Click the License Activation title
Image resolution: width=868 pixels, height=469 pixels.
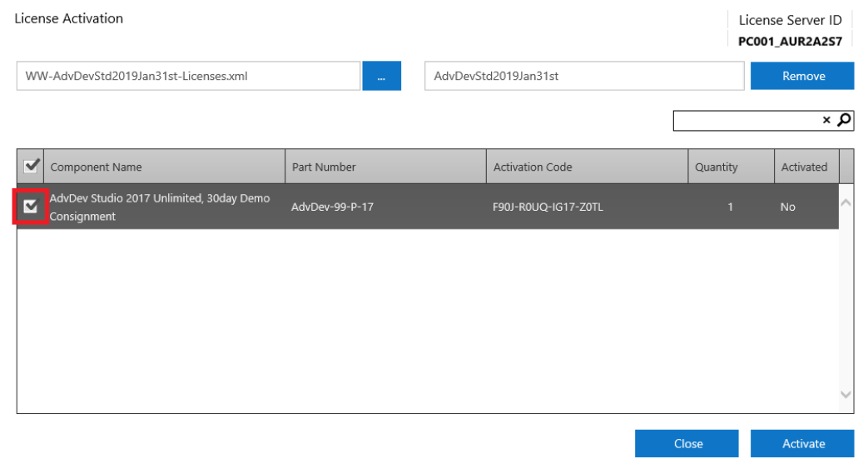coord(68,18)
